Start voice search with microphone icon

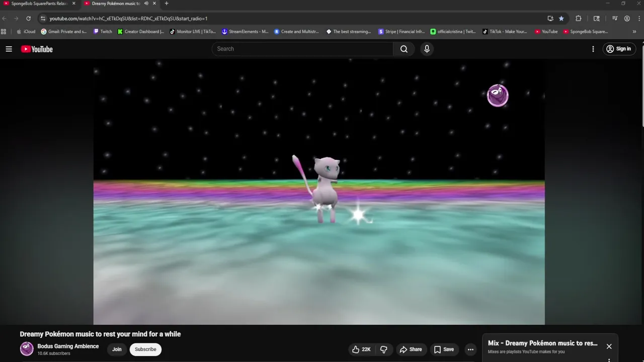427,49
